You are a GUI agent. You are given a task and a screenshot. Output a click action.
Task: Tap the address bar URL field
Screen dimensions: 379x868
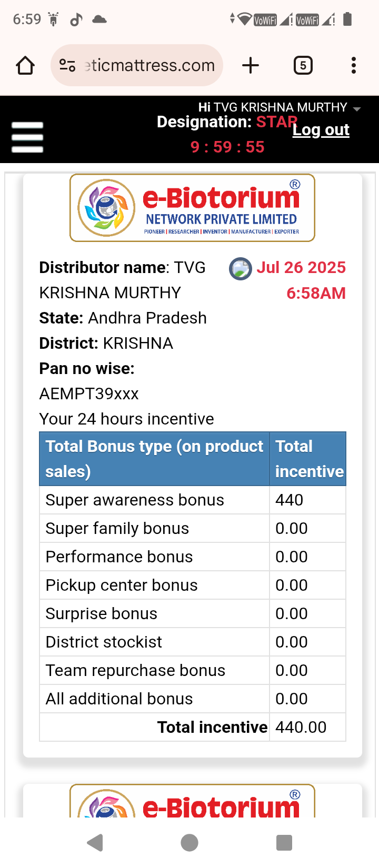(x=150, y=66)
